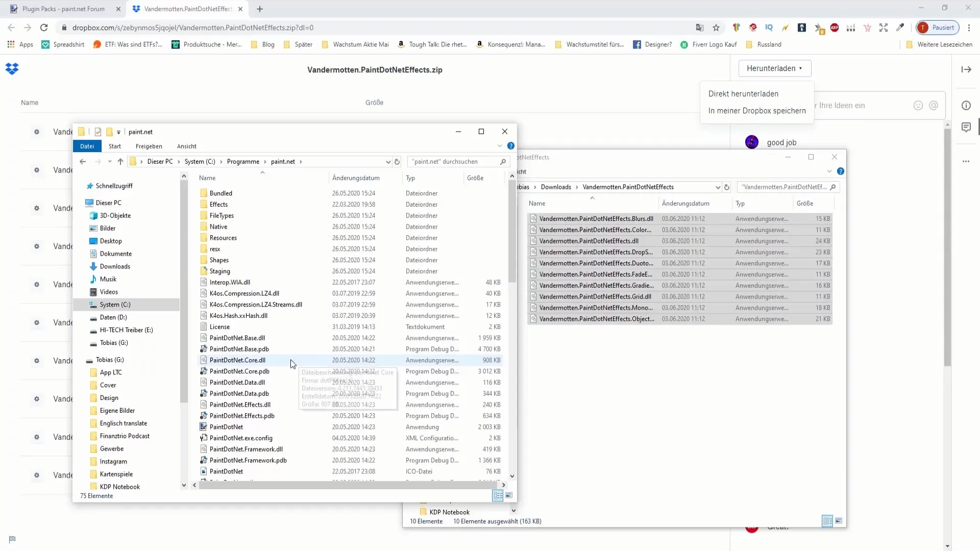Click the search icon in paint.net search box
980x551 pixels.
click(x=503, y=162)
